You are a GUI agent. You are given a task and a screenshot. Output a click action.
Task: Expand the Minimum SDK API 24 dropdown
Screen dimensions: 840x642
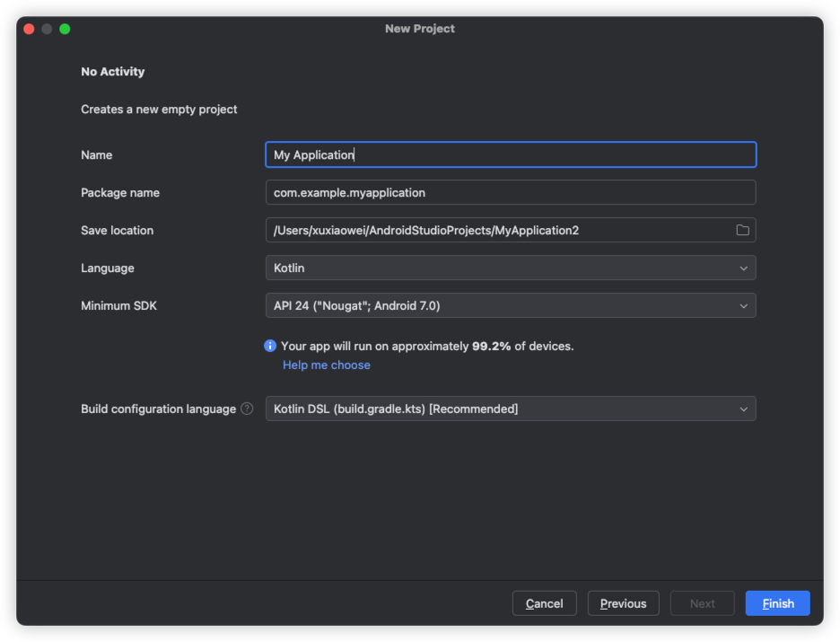point(510,306)
